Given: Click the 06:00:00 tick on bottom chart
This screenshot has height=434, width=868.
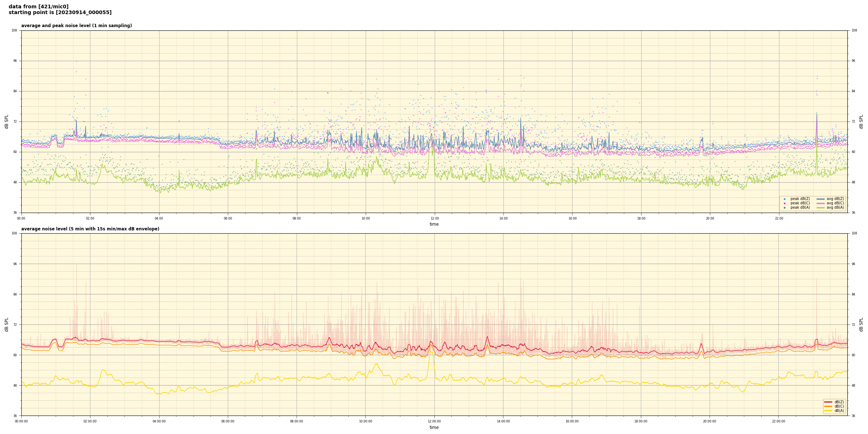Looking at the screenshot, I should [x=228, y=421].
